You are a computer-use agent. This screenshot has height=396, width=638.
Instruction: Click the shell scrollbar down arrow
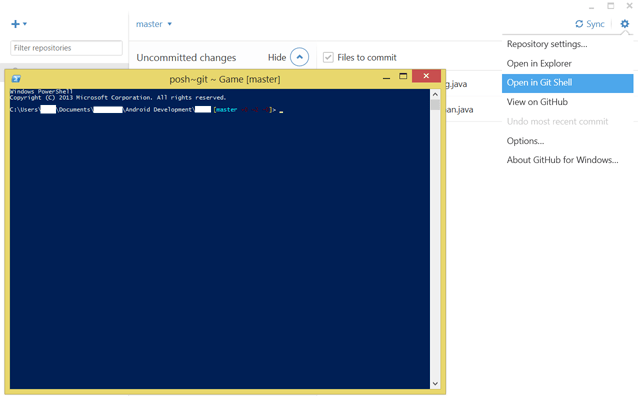[x=435, y=383]
